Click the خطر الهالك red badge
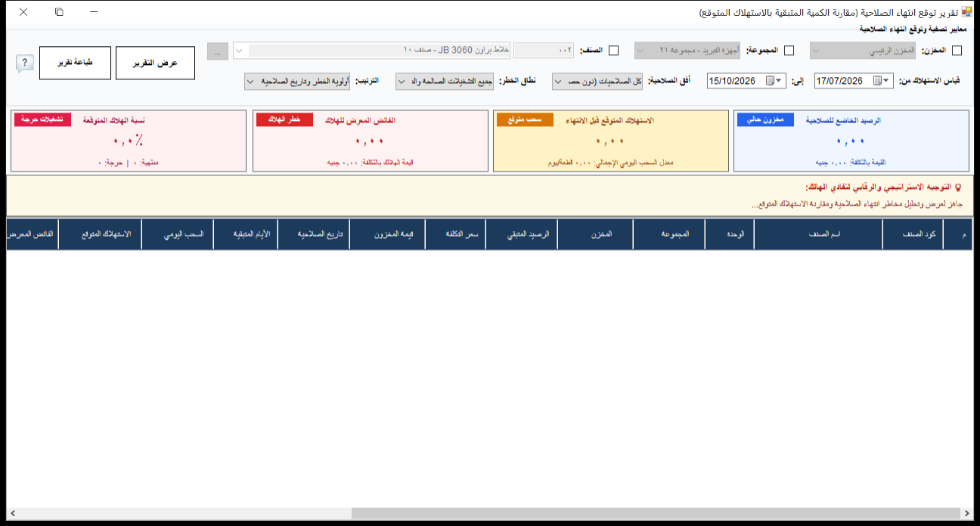The height and width of the screenshot is (526, 980). [x=284, y=120]
